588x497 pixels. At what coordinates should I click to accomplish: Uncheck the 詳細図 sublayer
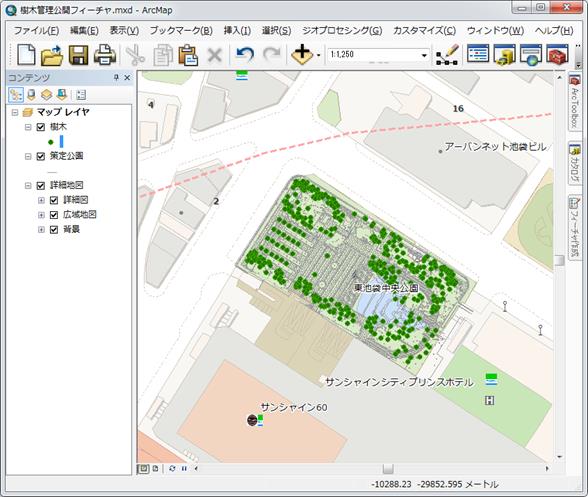54,200
